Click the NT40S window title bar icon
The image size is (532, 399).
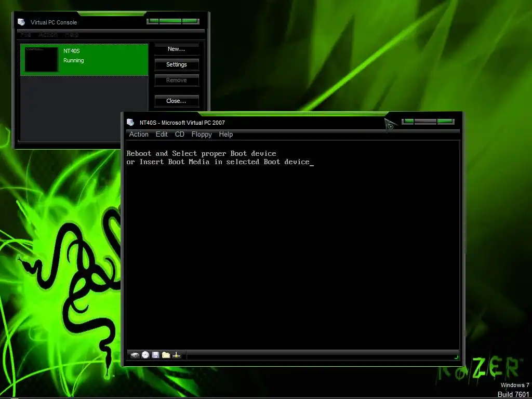pos(130,122)
